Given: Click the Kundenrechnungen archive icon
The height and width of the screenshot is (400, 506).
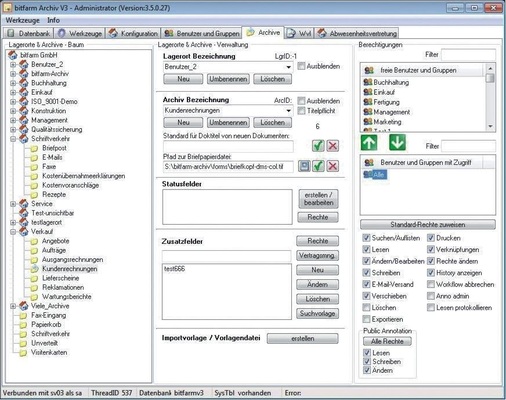Looking at the screenshot, I should click(x=34, y=269).
